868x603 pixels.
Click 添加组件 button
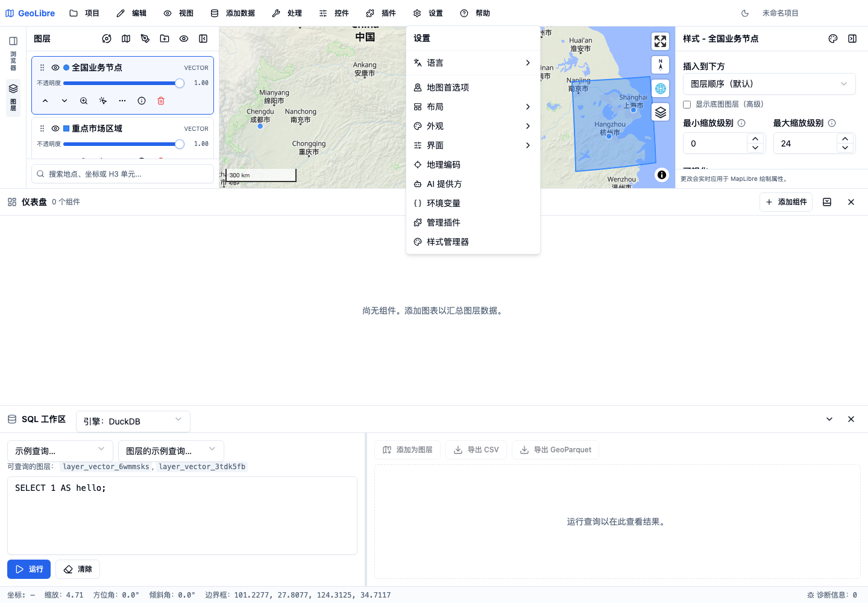pyautogui.click(x=786, y=202)
